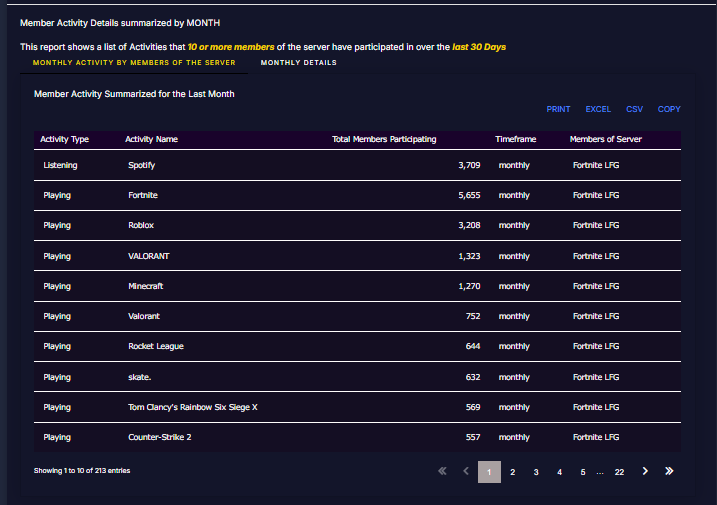Screen dimensions: 717x505
Task: Sort by Total Members Participating column
Action: coord(384,139)
